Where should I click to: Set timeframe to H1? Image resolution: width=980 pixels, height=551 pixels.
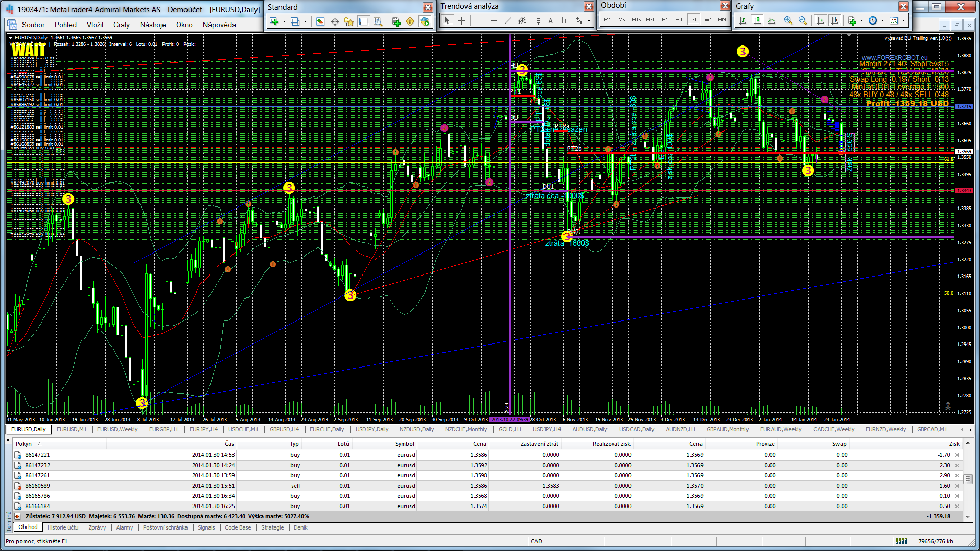(x=665, y=20)
